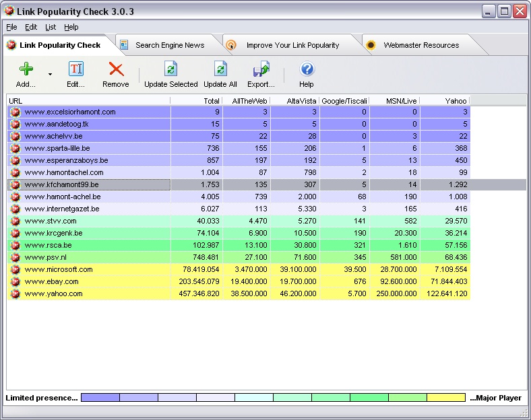Click the blue question mark Help icon
Viewport: 531px width, 420px height.
(x=307, y=69)
